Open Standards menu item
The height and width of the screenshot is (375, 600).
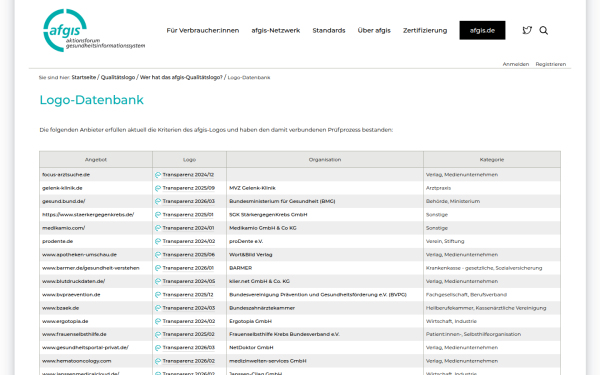tap(329, 30)
